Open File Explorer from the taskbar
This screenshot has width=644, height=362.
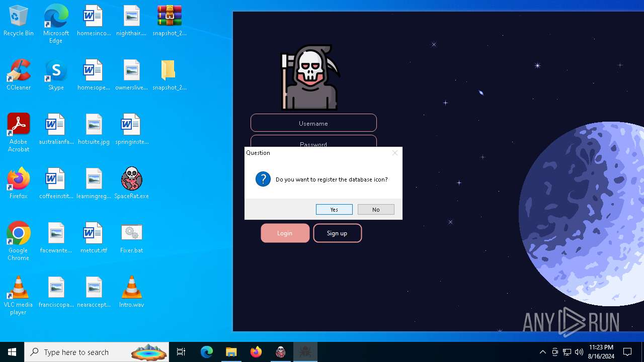[x=231, y=352]
